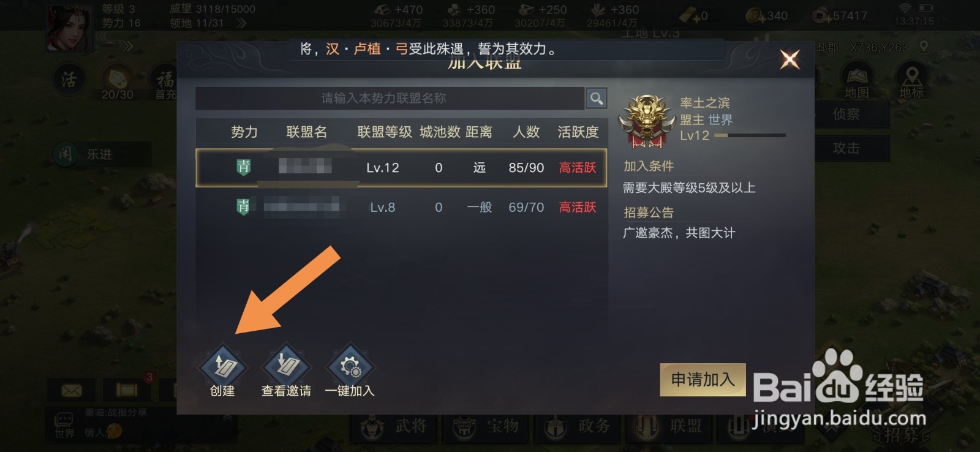Sort by the 活跃度 column header
Screen dimensions: 980x452
coord(578,132)
